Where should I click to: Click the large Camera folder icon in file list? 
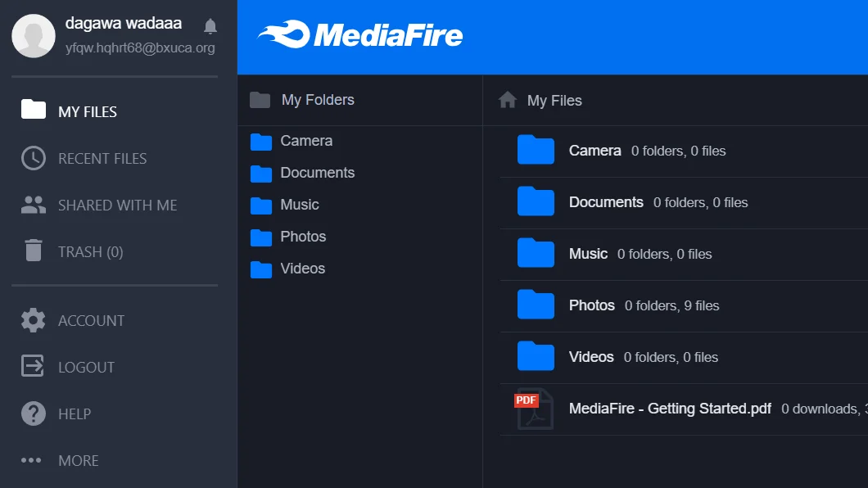[x=536, y=149]
